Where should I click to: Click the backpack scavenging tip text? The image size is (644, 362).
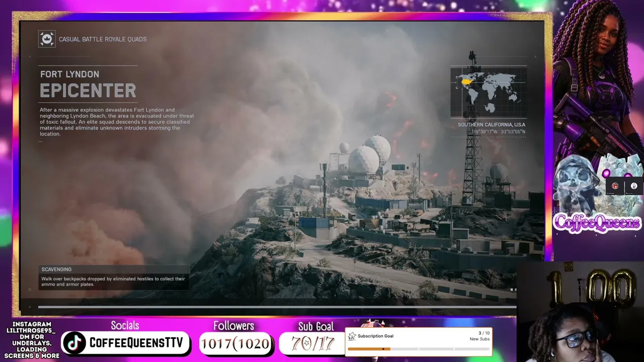pos(113,282)
